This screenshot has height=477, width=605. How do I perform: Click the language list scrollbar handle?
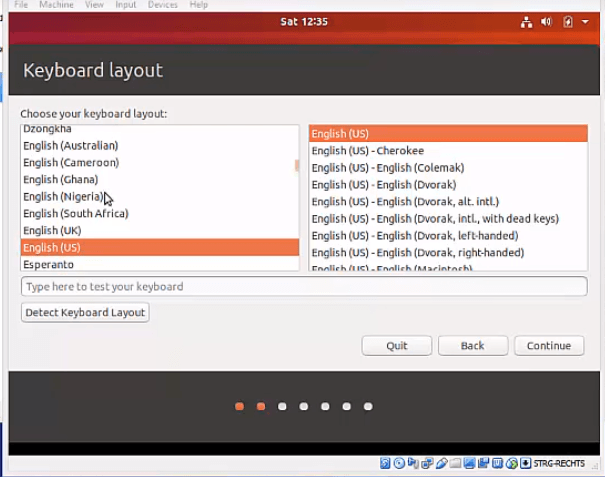pos(296,166)
